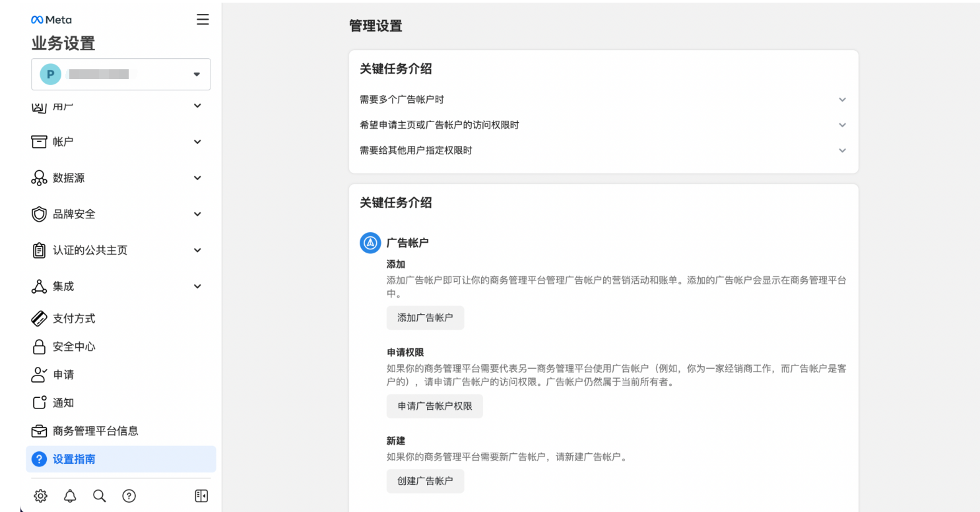Click 添加广告帐户 button

(425, 318)
